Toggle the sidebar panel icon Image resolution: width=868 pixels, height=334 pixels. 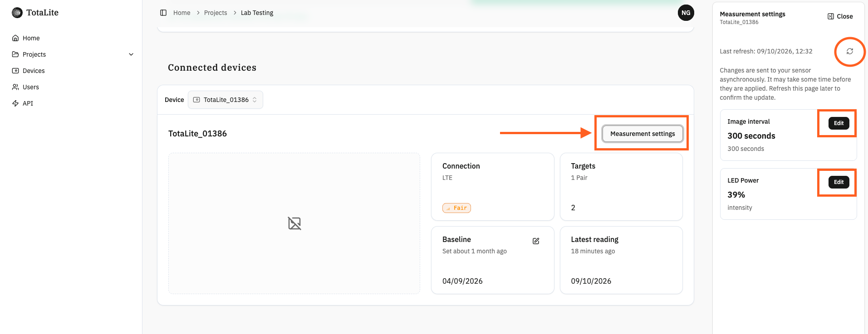click(163, 13)
